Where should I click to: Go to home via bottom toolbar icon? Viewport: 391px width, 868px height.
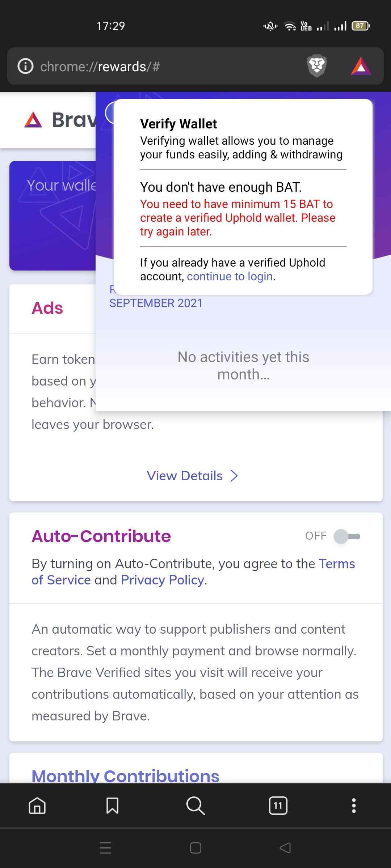37,806
